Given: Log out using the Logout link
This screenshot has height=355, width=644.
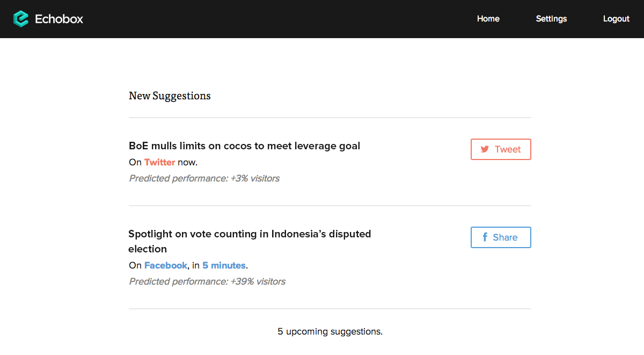Looking at the screenshot, I should [x=616, y=19].
